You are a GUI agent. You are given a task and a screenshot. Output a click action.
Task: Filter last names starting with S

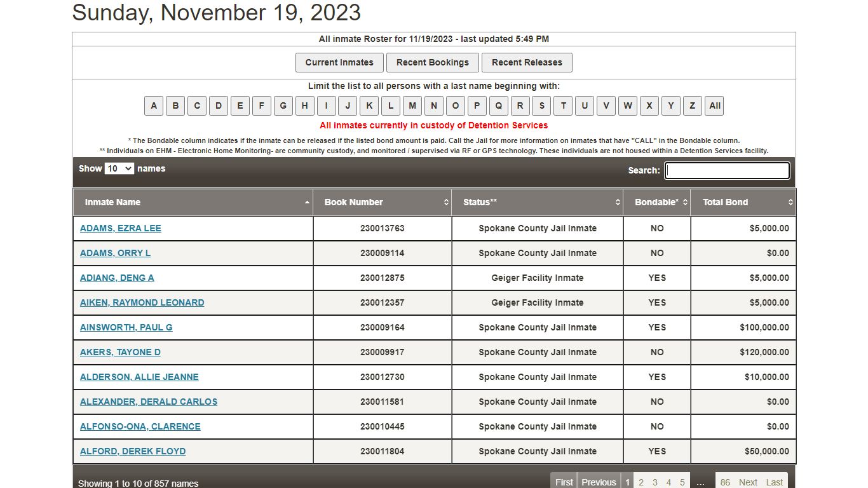[541, 105]
